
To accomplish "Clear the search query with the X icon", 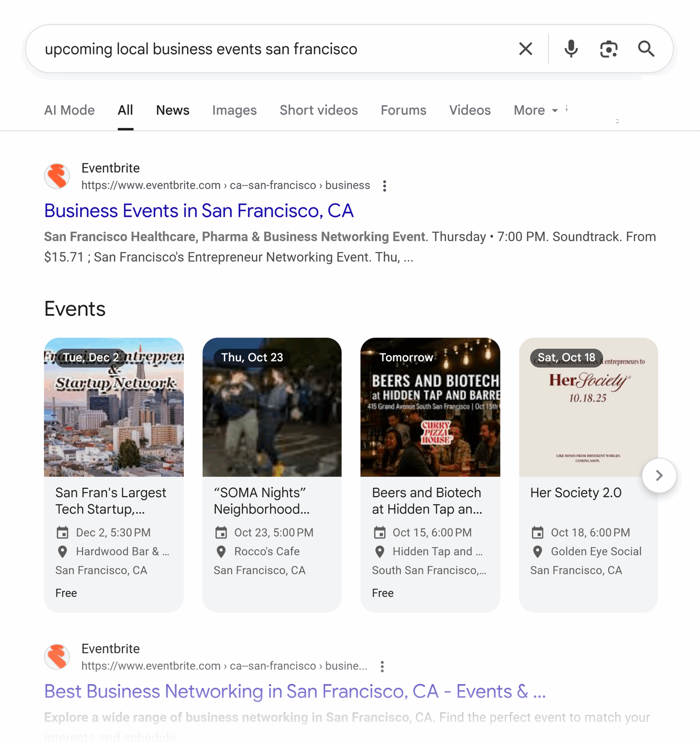I will [x=525, y=49].
